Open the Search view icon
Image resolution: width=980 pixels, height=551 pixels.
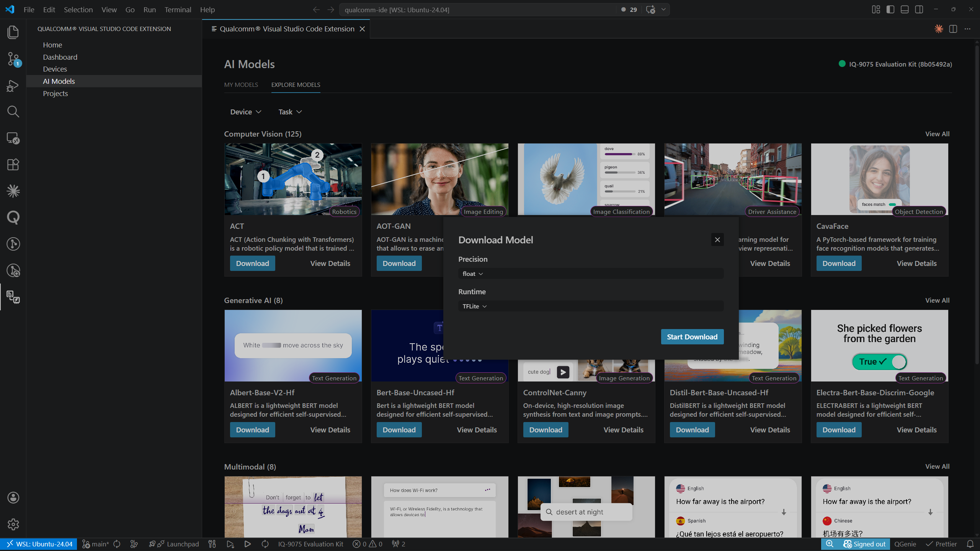(x=13, y=112)
